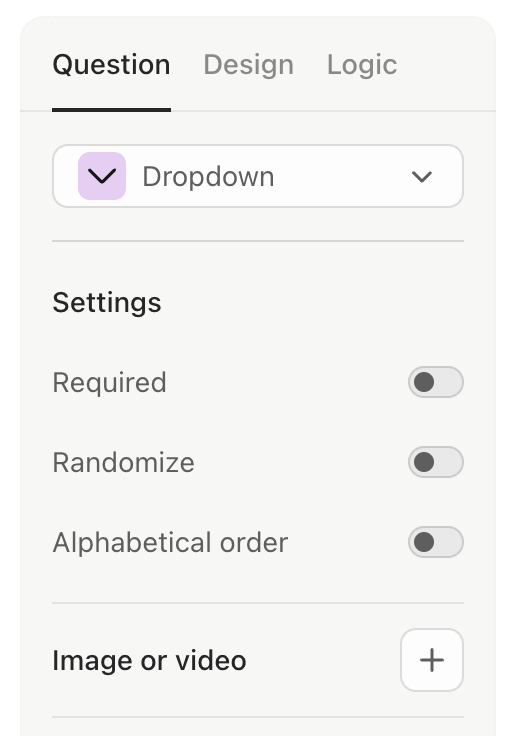
Task: Click the underline beneath Question tab
Action: pos(111,110)
